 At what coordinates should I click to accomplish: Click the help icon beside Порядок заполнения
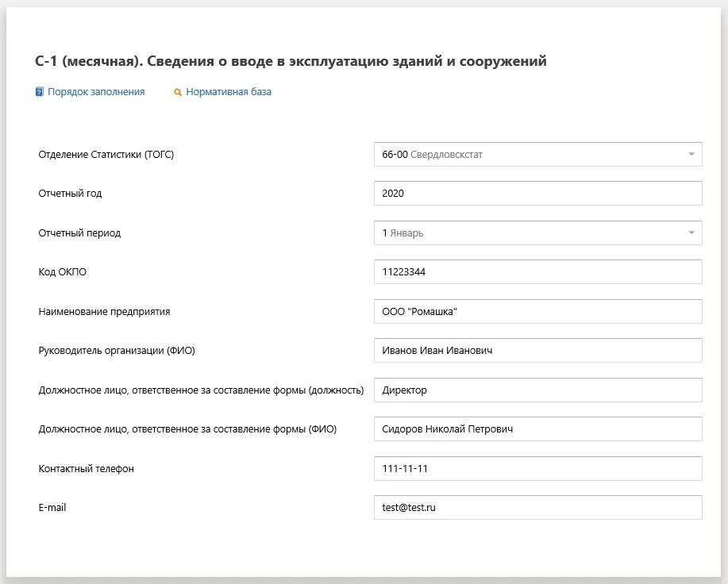[40, 92]
